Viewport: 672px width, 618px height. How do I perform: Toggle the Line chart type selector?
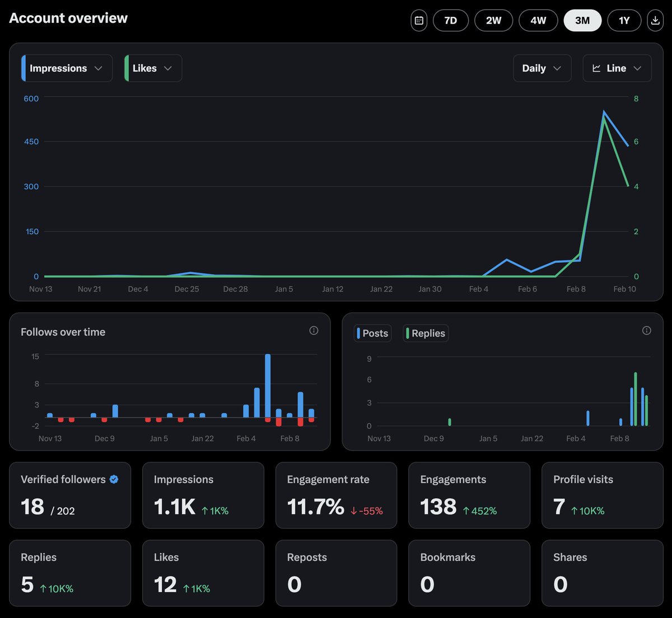(617, 68)
